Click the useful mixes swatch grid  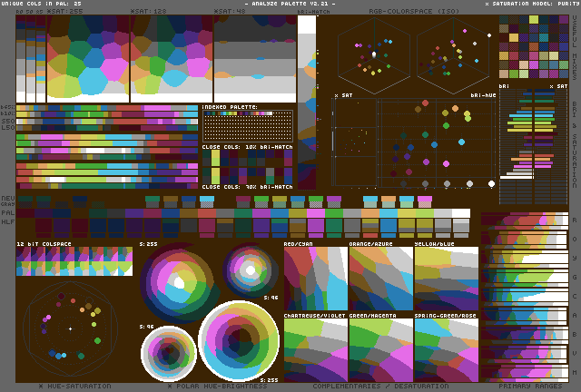click(x=534, y=46)
